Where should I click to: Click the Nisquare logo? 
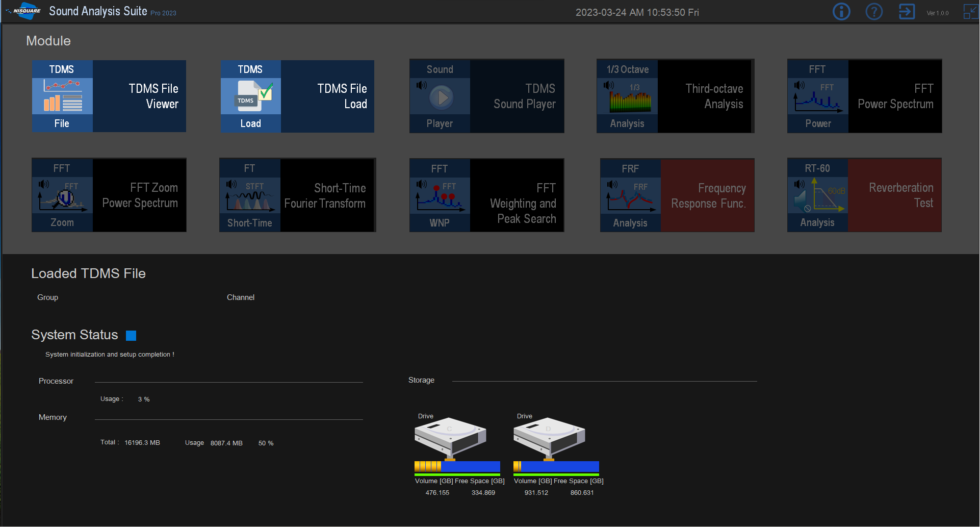tap(23, 11)
